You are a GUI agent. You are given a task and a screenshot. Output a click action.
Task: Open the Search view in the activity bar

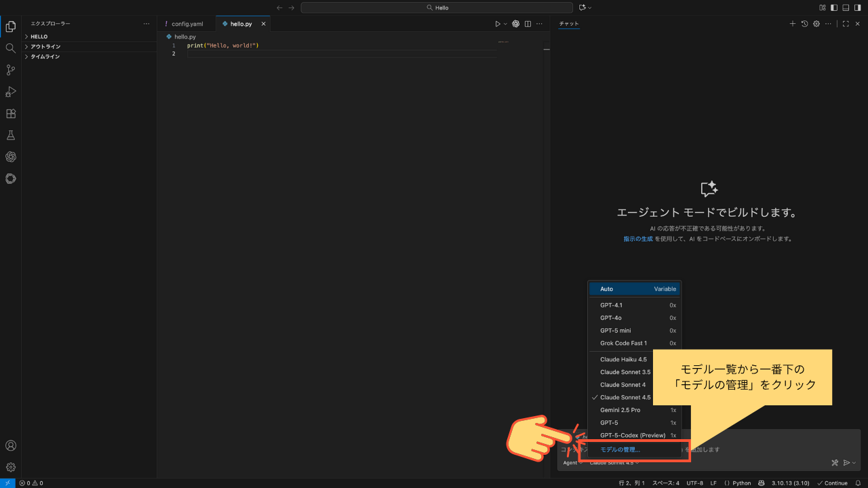pyautogui.click(x=10, y=48)
